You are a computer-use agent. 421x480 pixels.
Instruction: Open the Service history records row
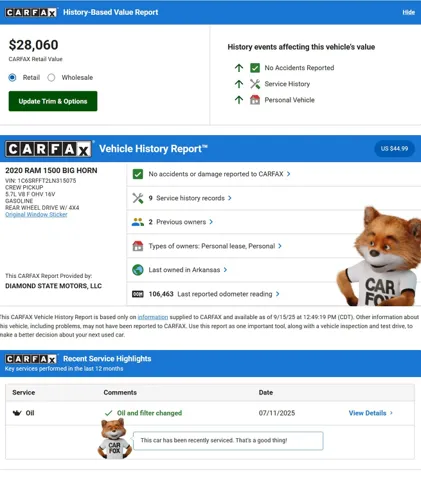(x=273, y=198)
